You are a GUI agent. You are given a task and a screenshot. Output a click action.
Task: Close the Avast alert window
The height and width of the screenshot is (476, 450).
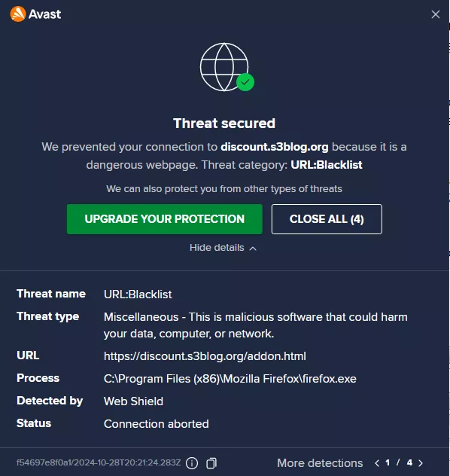[x=436, y=14]
